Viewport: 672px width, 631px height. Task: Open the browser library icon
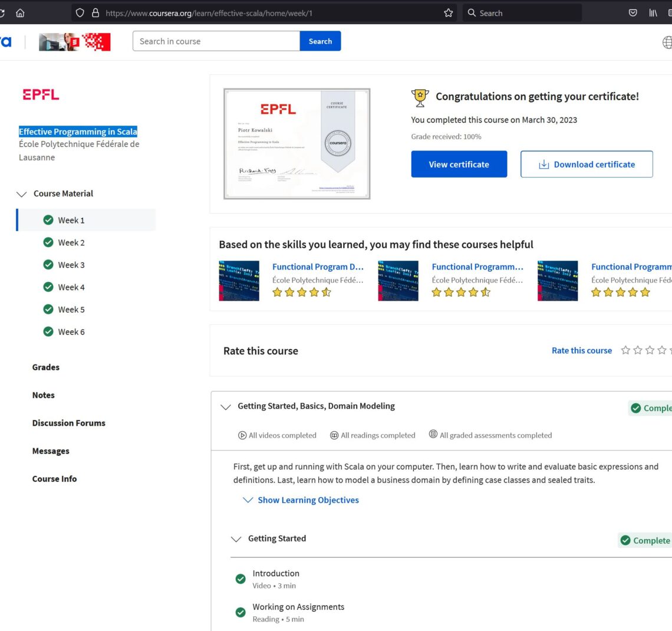point(653,13)
